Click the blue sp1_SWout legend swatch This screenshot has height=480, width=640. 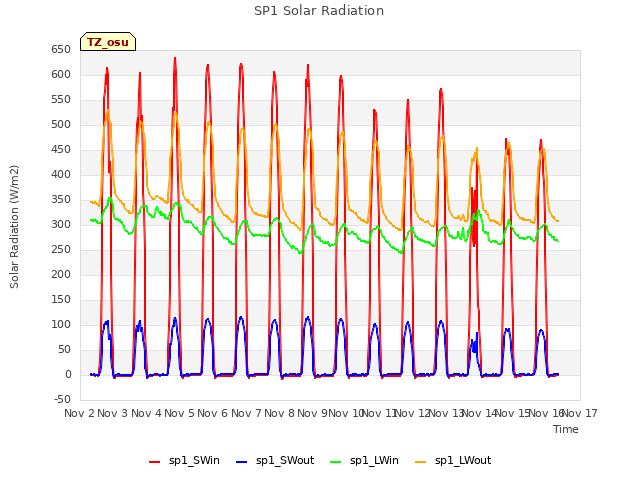pos(242,462)
